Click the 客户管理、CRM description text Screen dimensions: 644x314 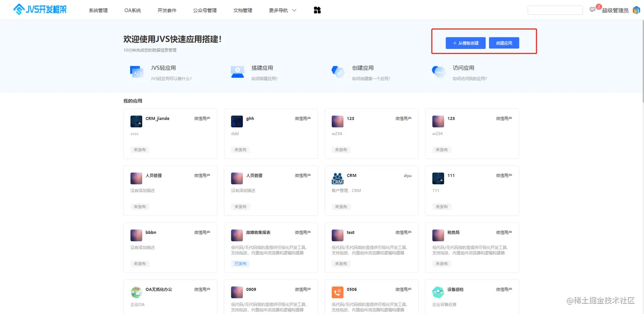point(346,191)
